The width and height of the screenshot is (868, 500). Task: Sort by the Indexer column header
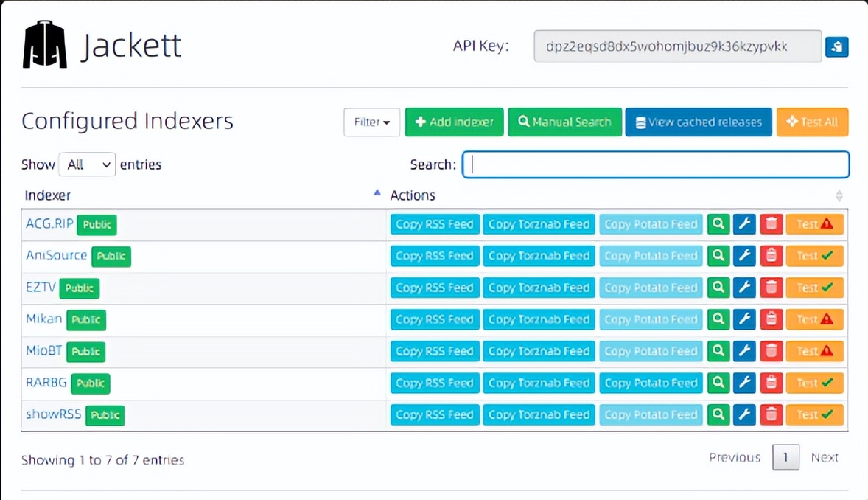[x=49, y=195]
